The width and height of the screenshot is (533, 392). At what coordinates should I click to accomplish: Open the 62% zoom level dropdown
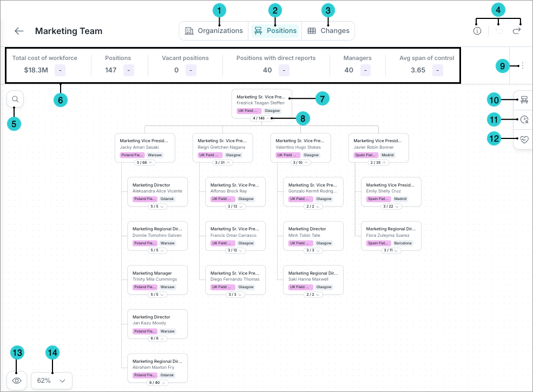point(51,381)
